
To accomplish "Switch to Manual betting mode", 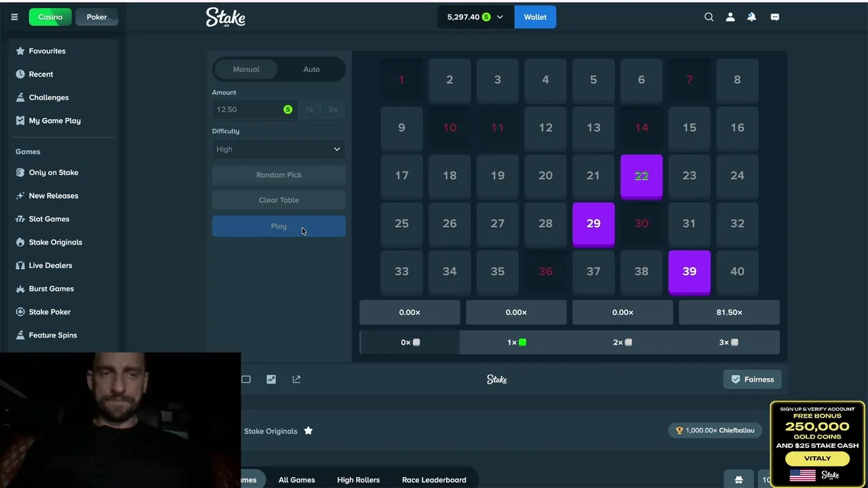I will point(246,69).
